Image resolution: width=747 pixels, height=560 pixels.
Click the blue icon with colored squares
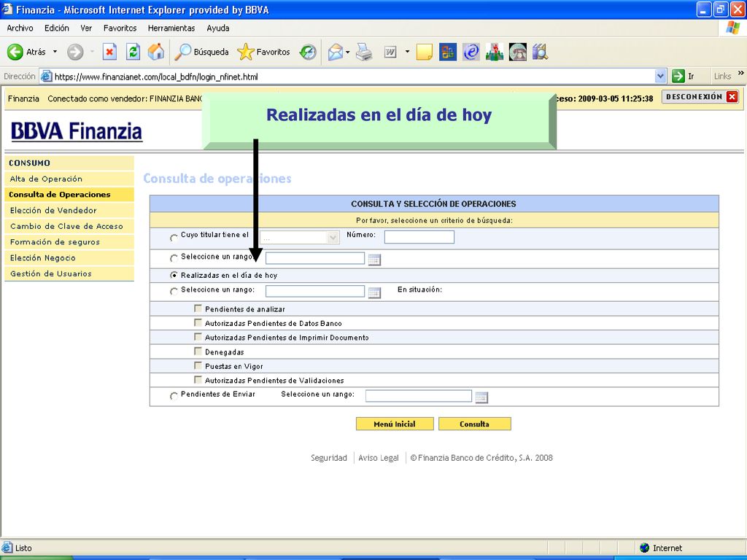[x=447, y=52]
